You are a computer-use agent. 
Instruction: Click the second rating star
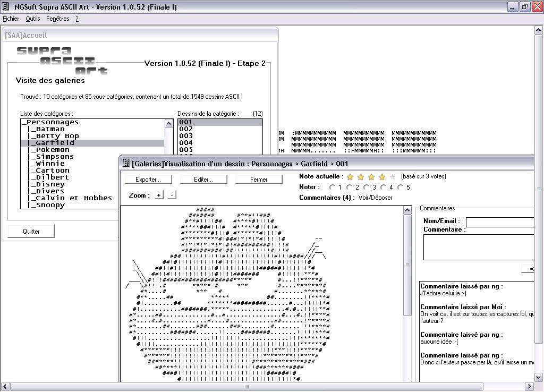pyautogui.click(x=361, y=177)
